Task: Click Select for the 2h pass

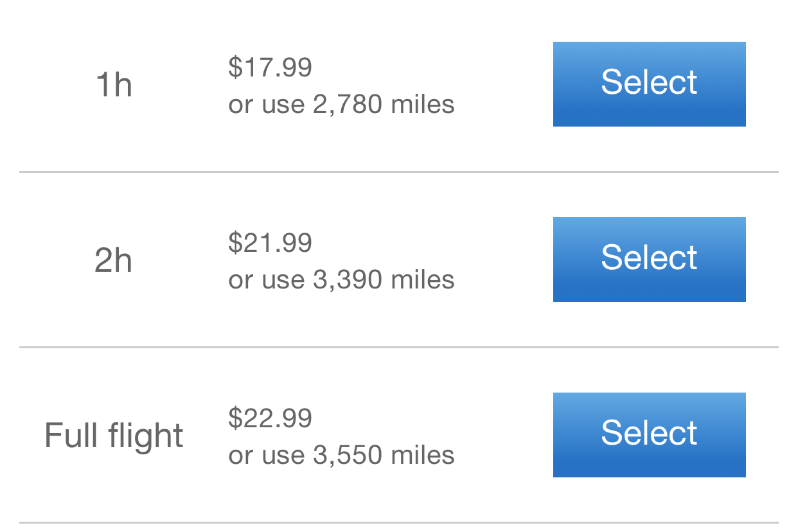Action: (x=649, y=260)
